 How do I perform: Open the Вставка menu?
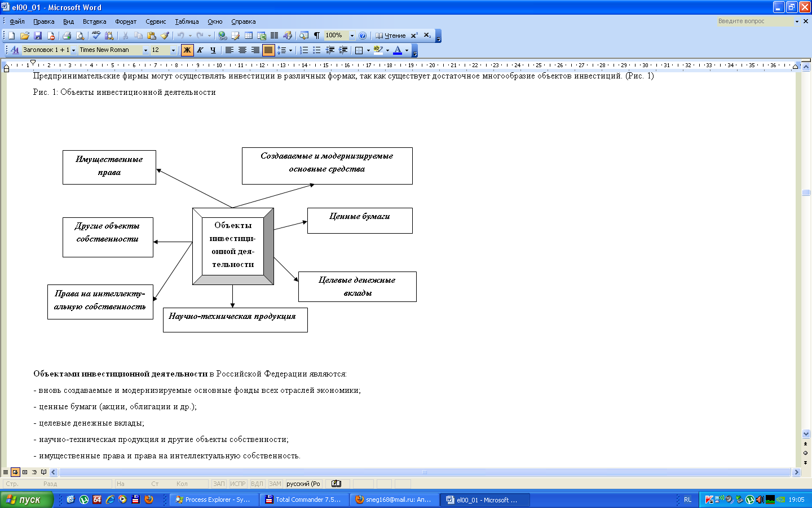coord(95,21)
